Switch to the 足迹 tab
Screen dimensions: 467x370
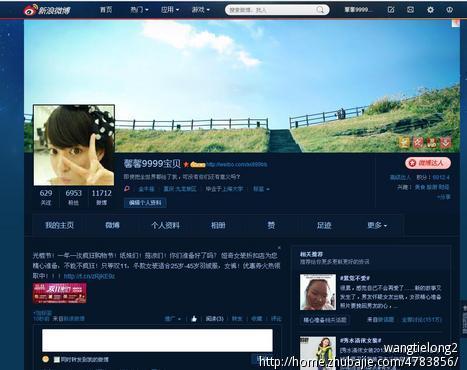(324, 225)
